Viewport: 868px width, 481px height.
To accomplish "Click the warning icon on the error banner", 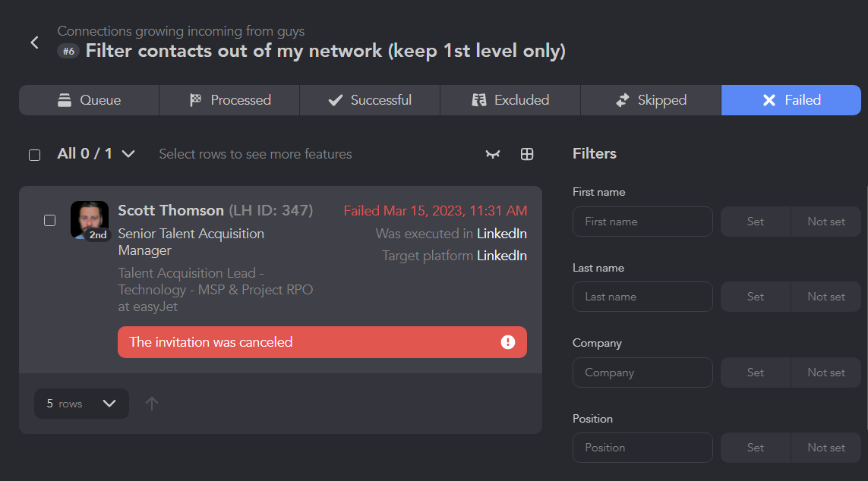I will [x=507, y=342].
